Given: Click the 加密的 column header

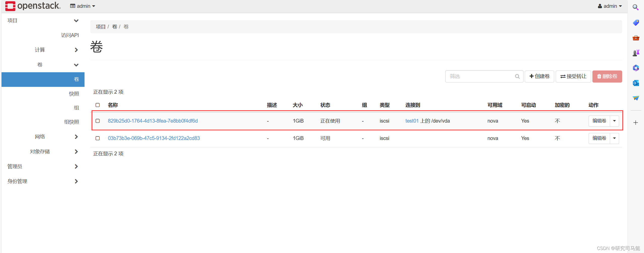Looking at the screenshot, I should [x=562, y=105].
